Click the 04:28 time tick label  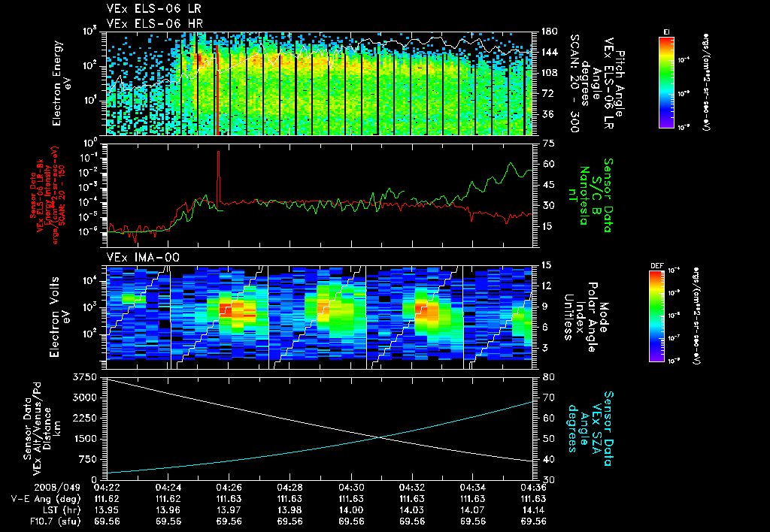tap(290, 488)
